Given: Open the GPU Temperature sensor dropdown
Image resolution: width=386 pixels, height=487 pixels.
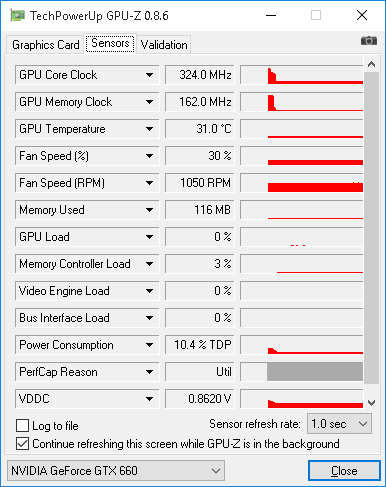Looking at the screenshot, I should pos(150,129).
